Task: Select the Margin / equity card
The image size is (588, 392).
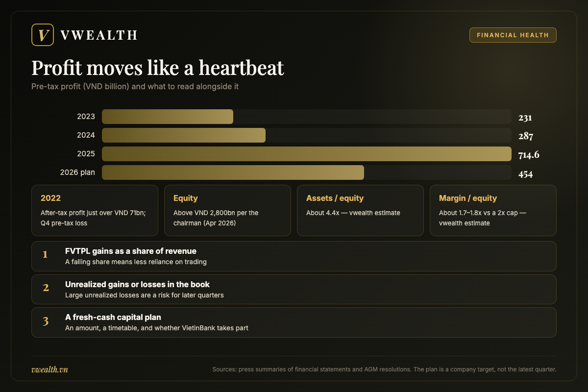Action: click(x=493, y=210)
